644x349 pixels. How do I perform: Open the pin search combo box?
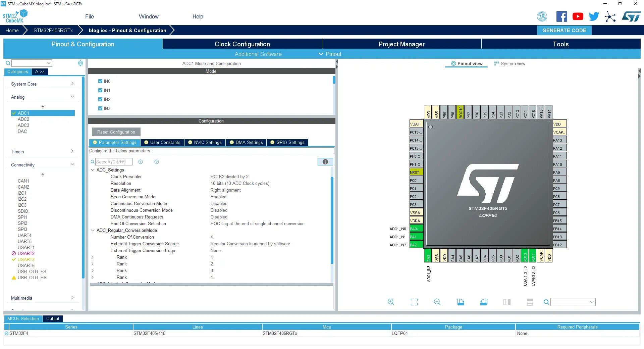coord(573,302)
